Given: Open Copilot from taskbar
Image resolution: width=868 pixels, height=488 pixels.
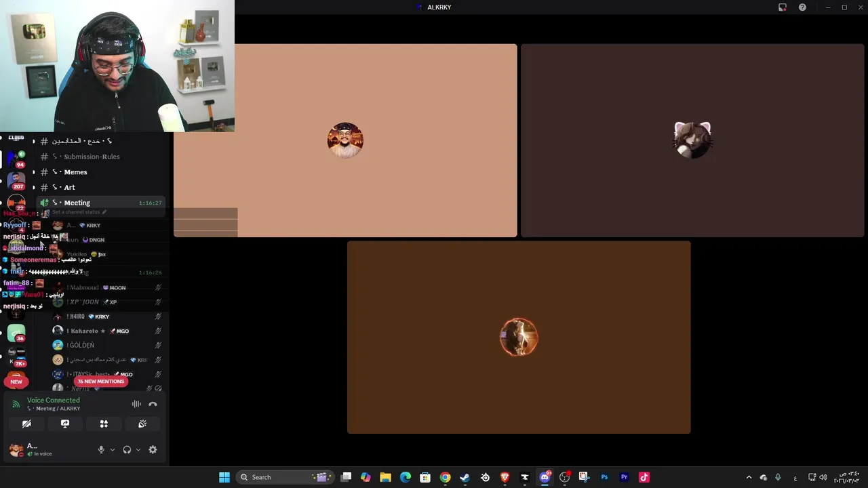Looking at the screenshot, I should [366, 477].
